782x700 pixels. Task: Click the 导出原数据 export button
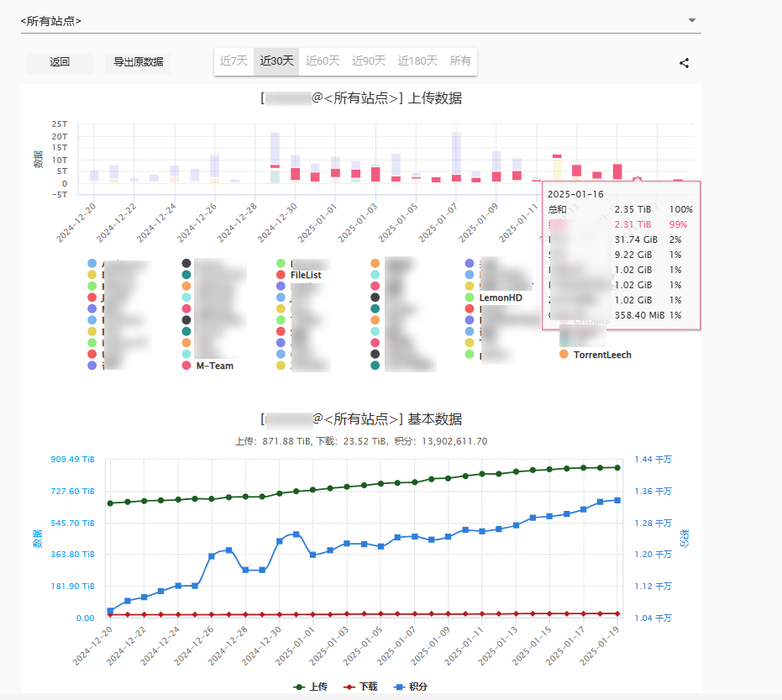139,62
